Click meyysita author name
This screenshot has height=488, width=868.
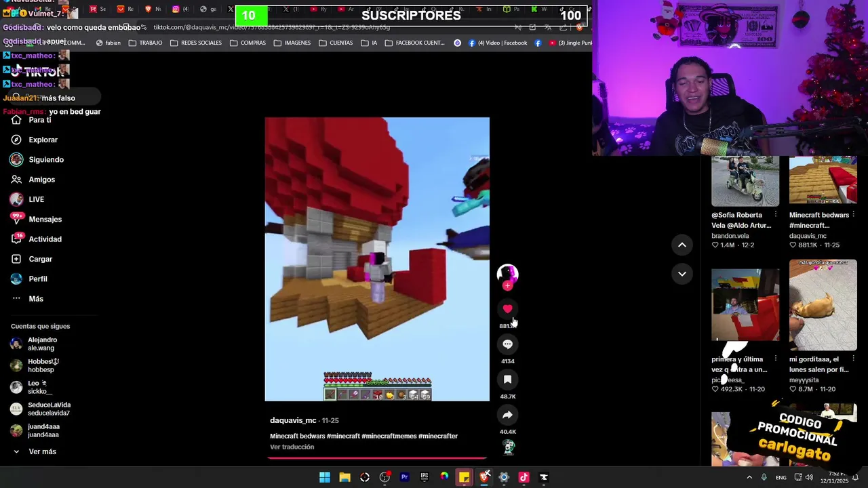coord(804,380)
